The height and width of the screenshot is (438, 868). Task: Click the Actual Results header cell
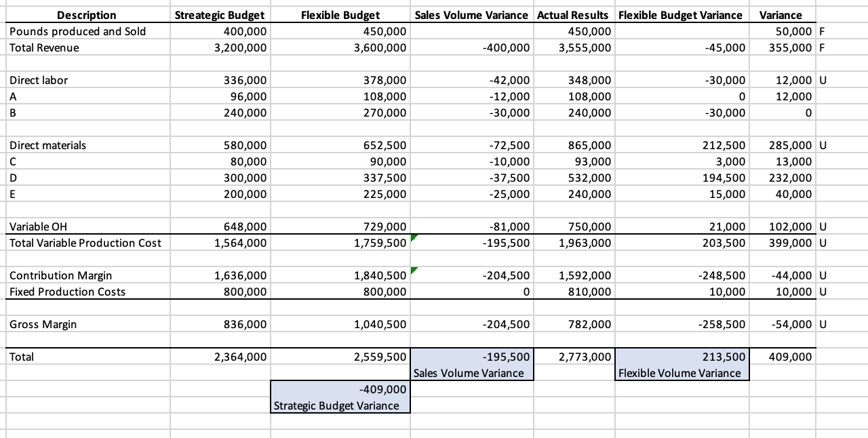[x=573, y=15]
